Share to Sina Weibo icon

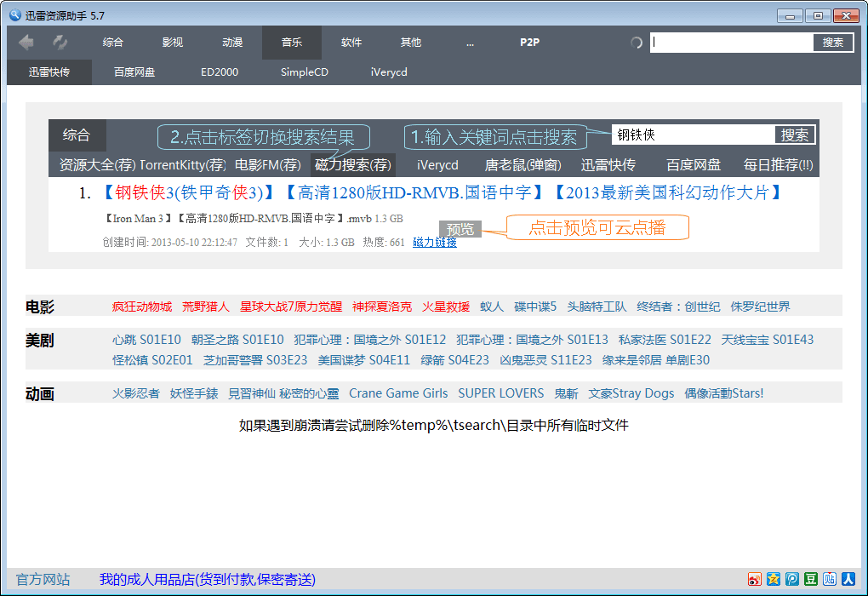tap(755, 579)
